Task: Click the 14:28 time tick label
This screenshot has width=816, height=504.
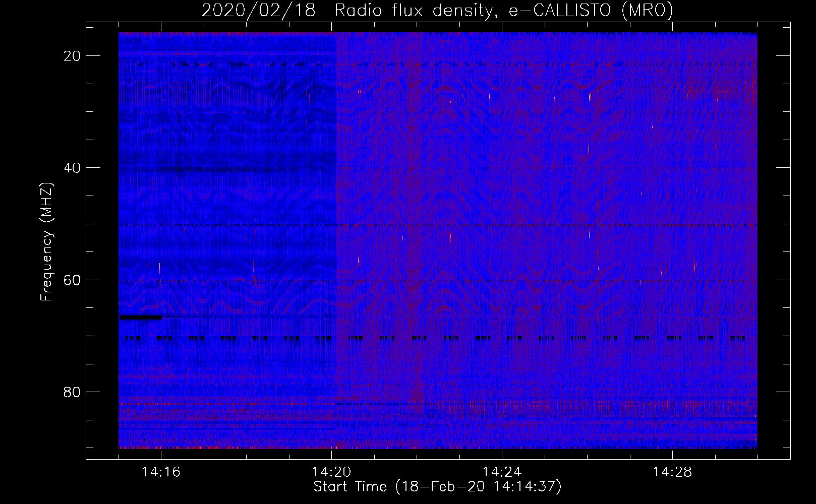Action: (x=672, y=472)
